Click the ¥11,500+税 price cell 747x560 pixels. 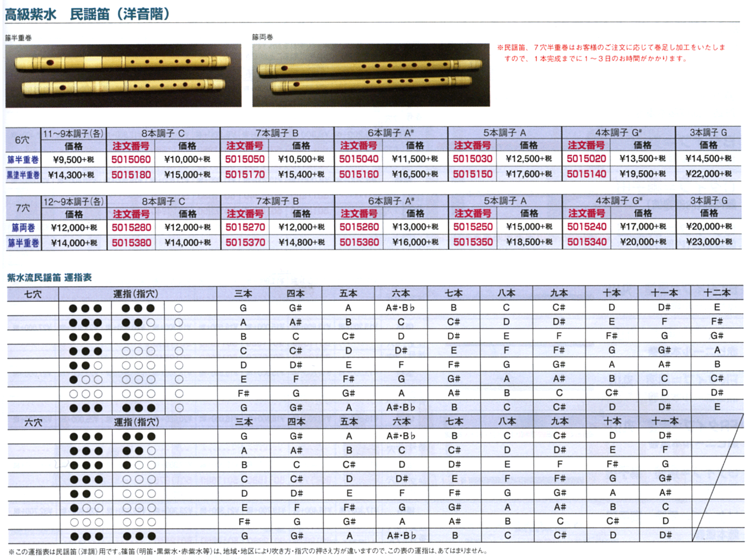coord(415,159)
